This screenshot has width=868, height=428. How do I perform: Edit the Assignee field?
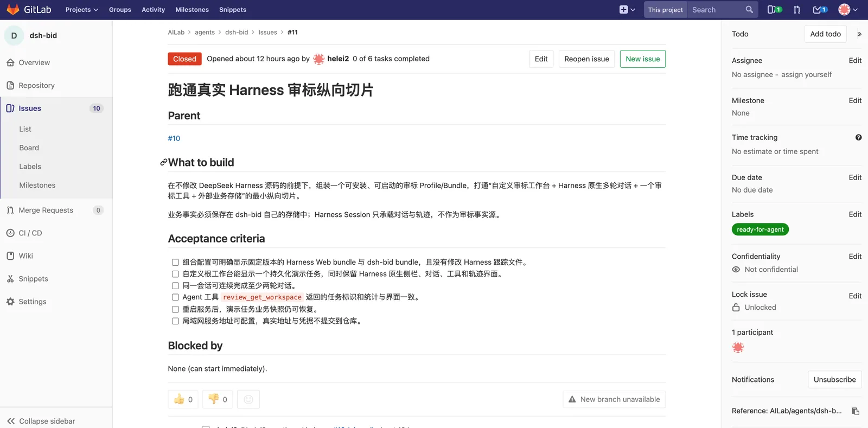[855, 60]
